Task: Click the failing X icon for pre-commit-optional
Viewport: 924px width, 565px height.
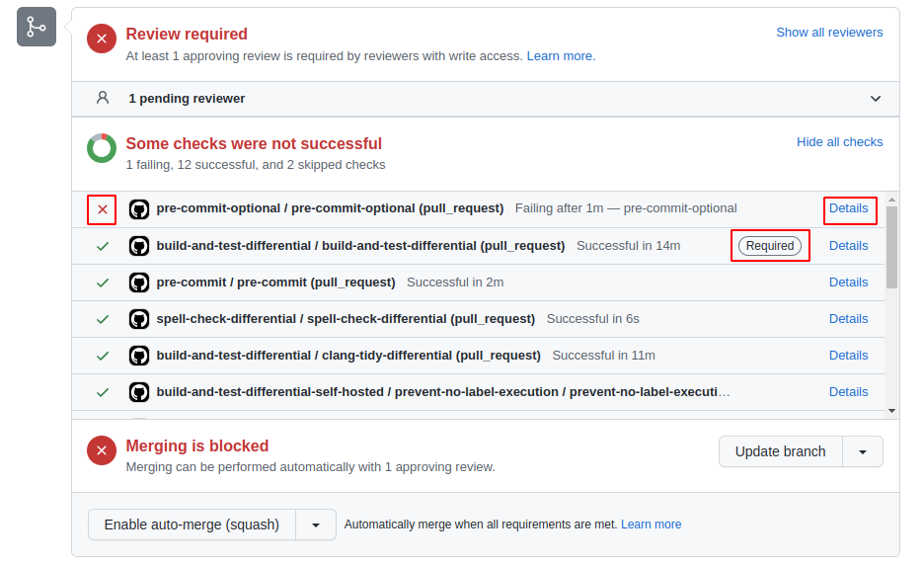Action: click(x=103, y=209)
